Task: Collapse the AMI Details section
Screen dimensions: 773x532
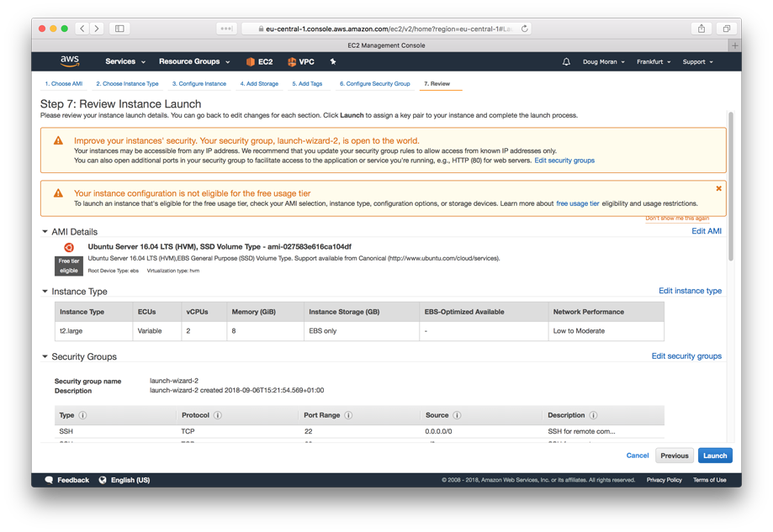Action: tap(45, 231)
